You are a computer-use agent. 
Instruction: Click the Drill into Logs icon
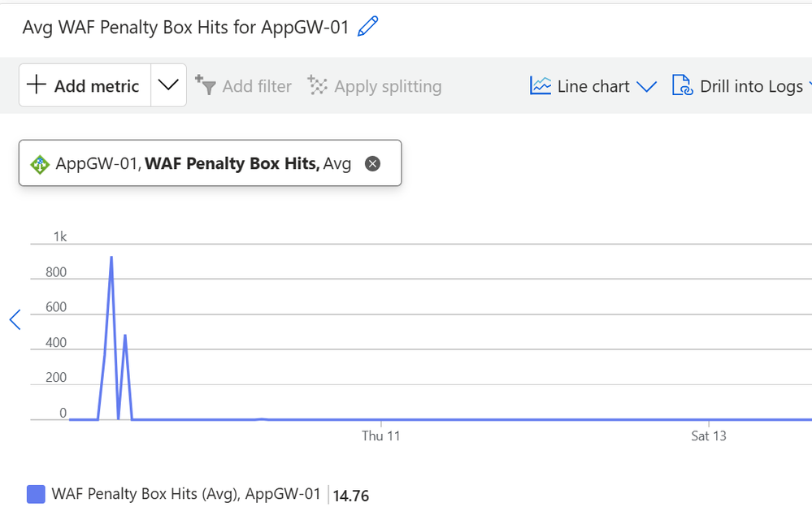point(682,85)
